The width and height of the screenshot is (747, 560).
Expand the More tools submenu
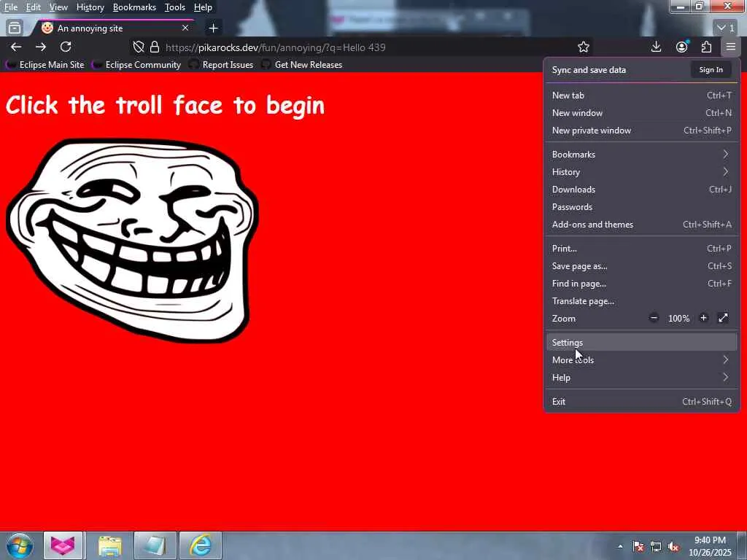pyautogui.click(x=641, y=360)
